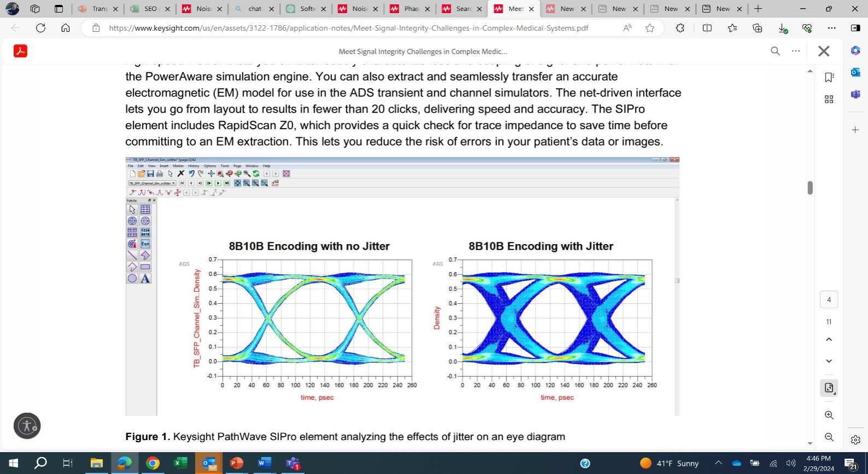Open the accessibility widget button
Image resolution: width=868 pixels, height=474 pixels.
(27, 426)
